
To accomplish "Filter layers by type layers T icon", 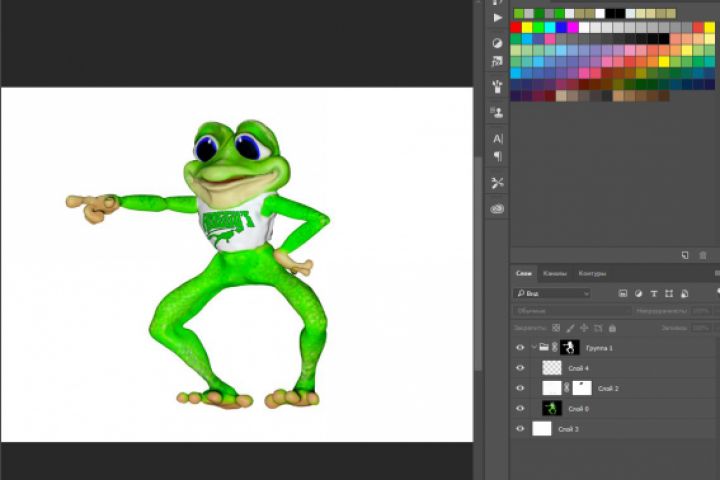I will tap(654, 294).
